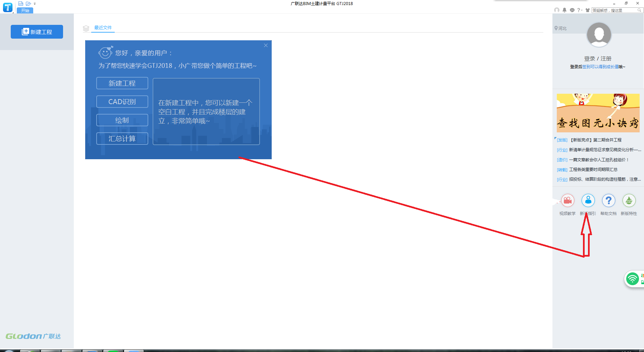
Task: Click the user account icon in top bar
Action: coord(557,10)
